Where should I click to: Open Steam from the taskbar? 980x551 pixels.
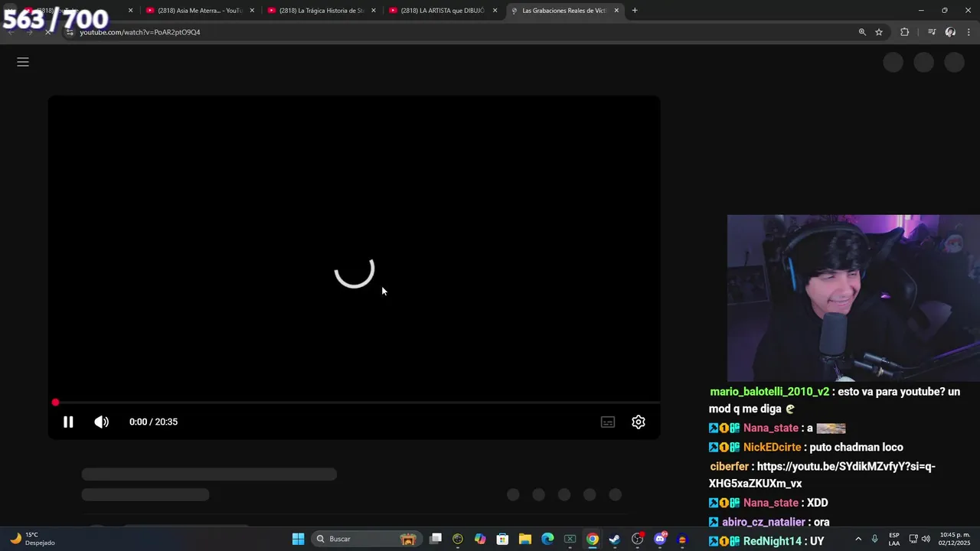[x=615, y=539]
